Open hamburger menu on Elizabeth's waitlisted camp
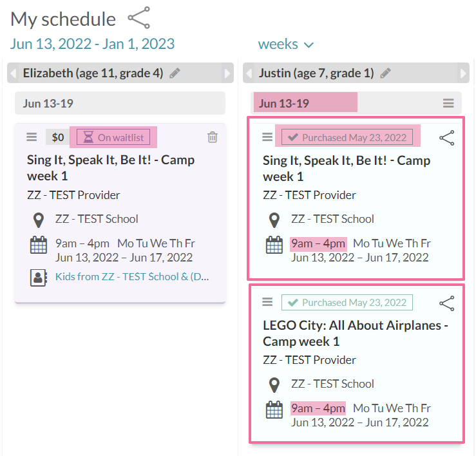 32,137
